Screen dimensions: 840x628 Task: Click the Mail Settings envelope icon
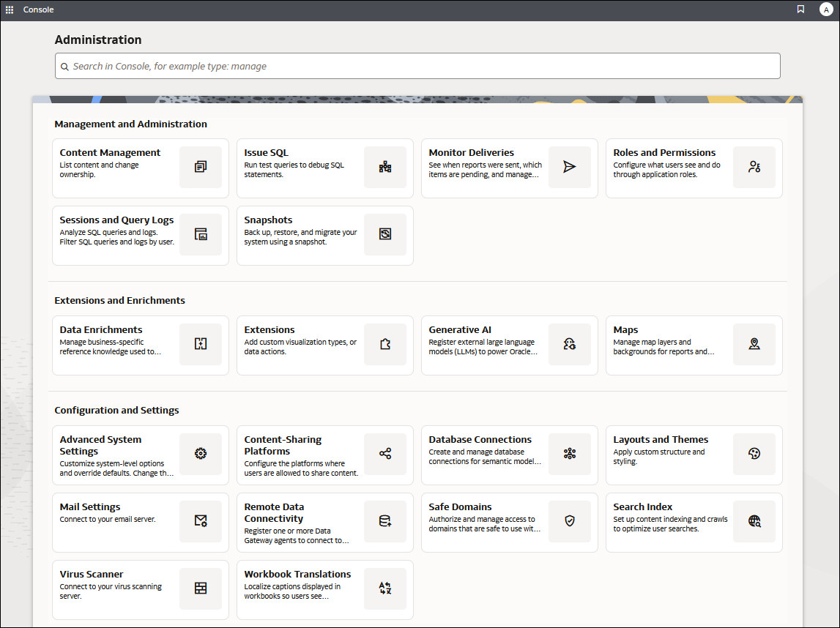[x=201, y=521]
